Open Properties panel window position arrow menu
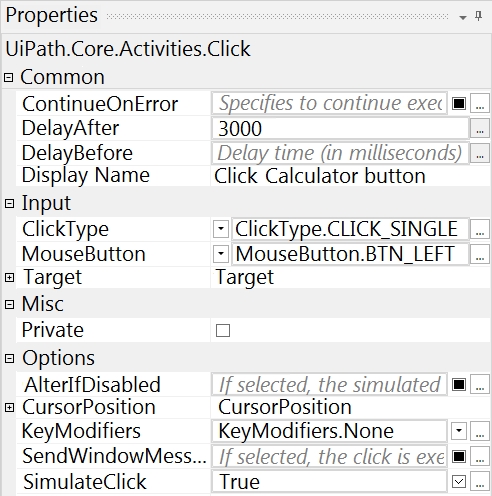Image resolution: width=492 pixels, height=496 pixels. [x=463, y=18]
